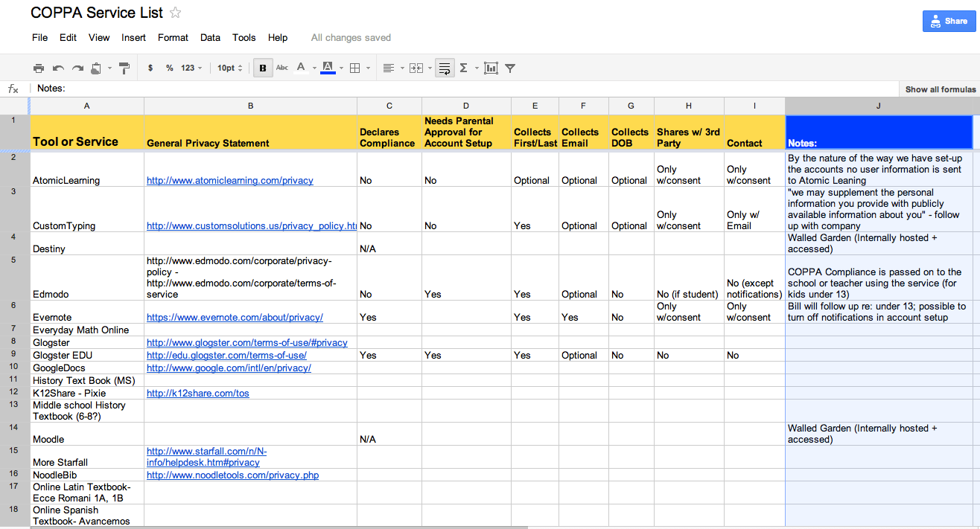Select the 'Declares Compliance' header cell
This screenshot has width=980, height=529.
[389, 132]
